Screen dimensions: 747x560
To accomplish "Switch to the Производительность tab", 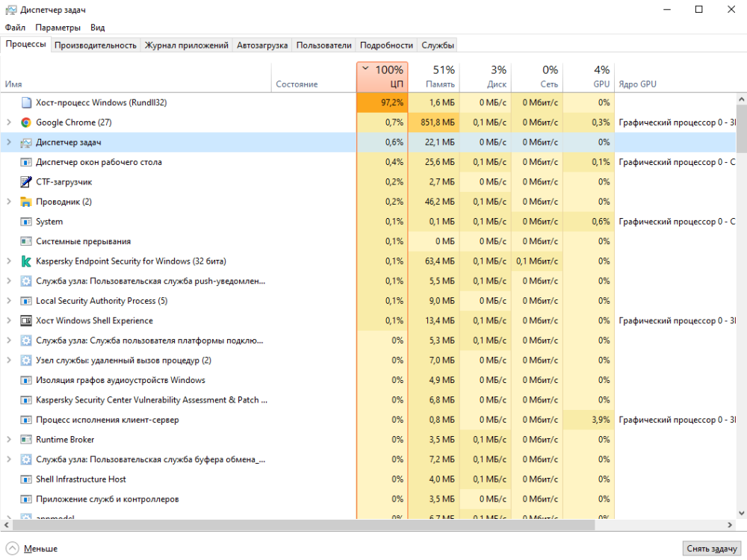I will [x=96, y=45].
